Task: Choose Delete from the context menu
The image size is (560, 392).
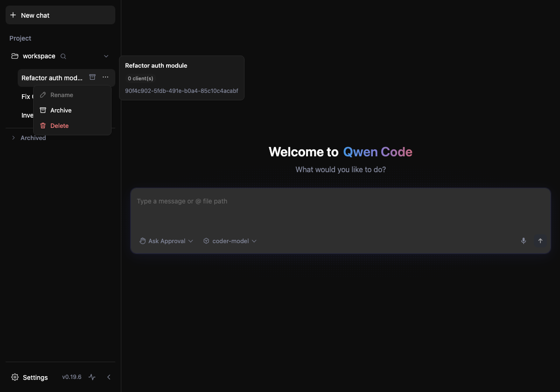Action: click(72, 126)
